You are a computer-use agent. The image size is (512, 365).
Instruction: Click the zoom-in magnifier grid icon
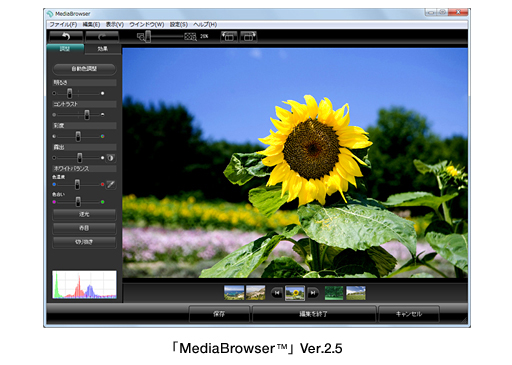point(191,37)
